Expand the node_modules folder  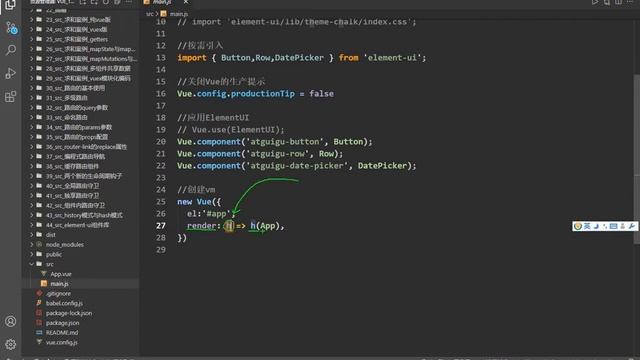coord(64,244)
